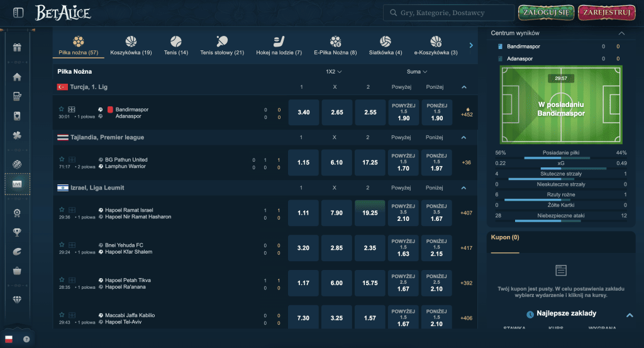Image resolution: width=644 pixels, height=348 pixels.
Task: Select the Kupon (0) tab
Action: [x=505, y=237]
